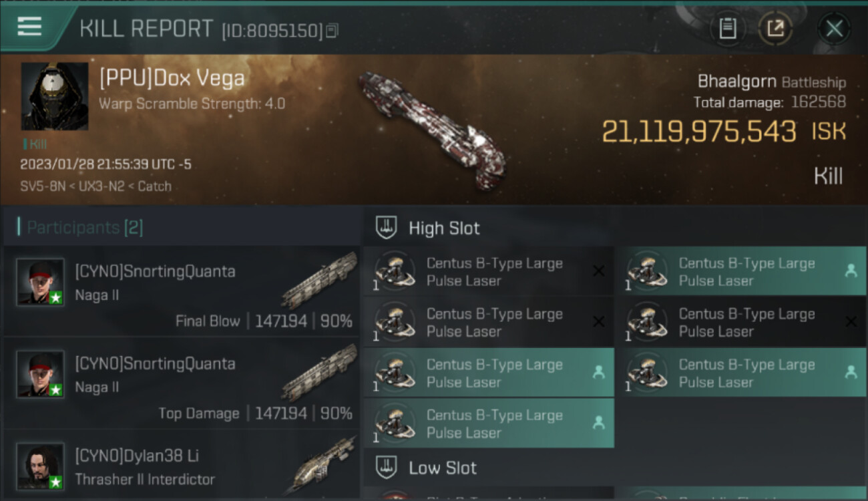Copy the kill report ID icon
Viewport: 868px width, 501px height.
[332, 30]
